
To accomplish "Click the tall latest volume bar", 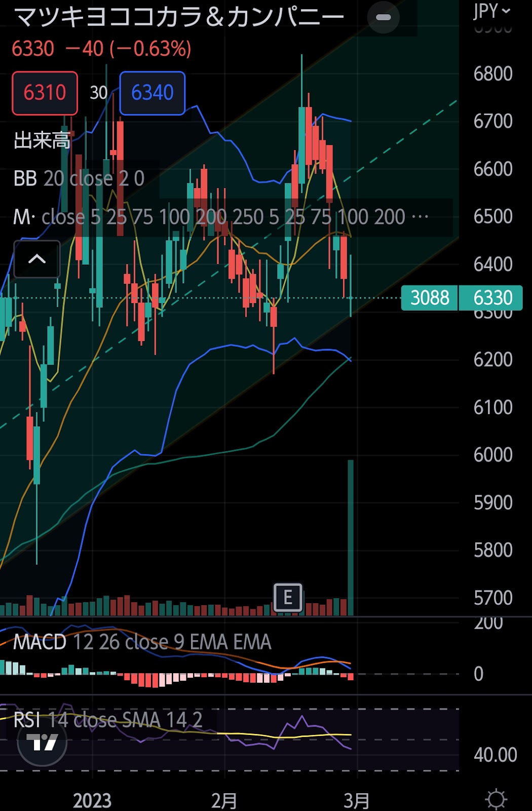I will pyautogui.click(x=350, y=537).
